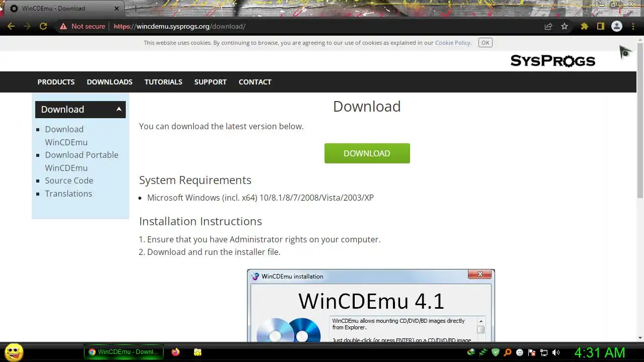This screenshot has height=362, width=644.
Task: Open the Cookie Policy link
Action: coord(452,43)
